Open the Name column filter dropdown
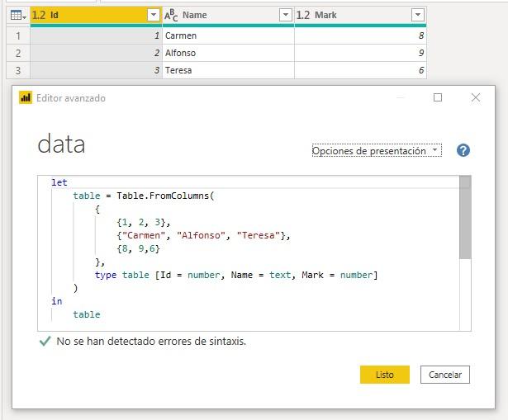508x420 pixels. coord(285,15)
